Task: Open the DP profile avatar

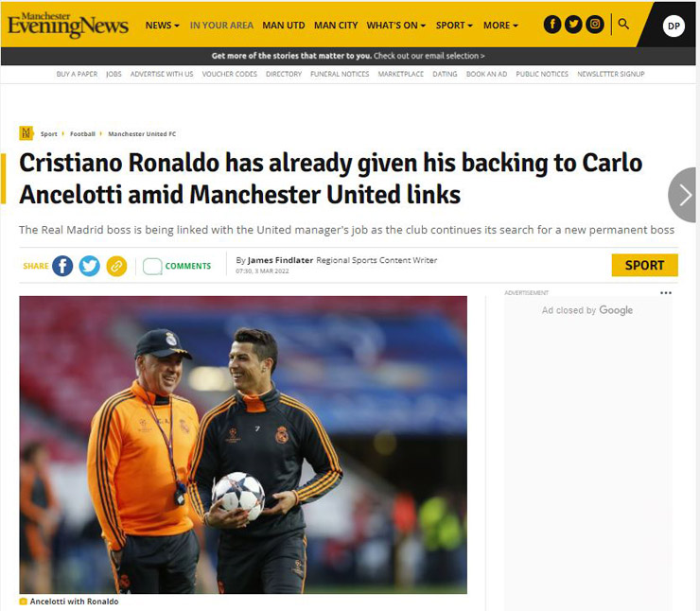Action: 674,26
